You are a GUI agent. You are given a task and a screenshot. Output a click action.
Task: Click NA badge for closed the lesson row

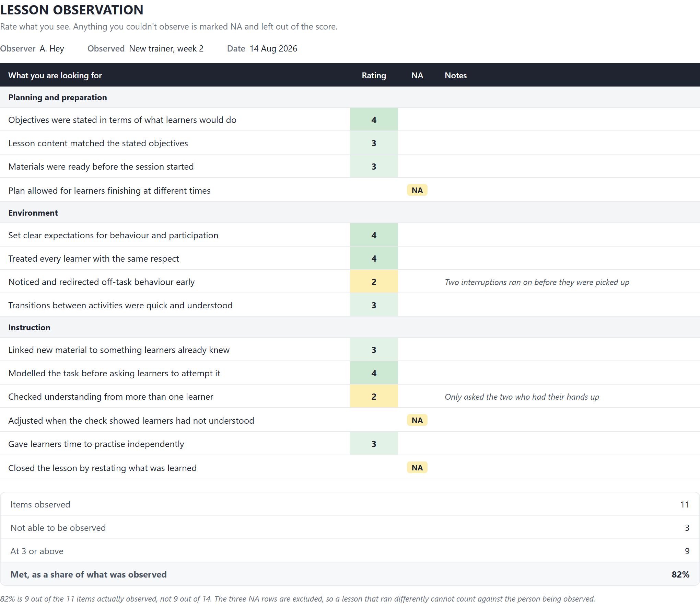tap(417, 468)
